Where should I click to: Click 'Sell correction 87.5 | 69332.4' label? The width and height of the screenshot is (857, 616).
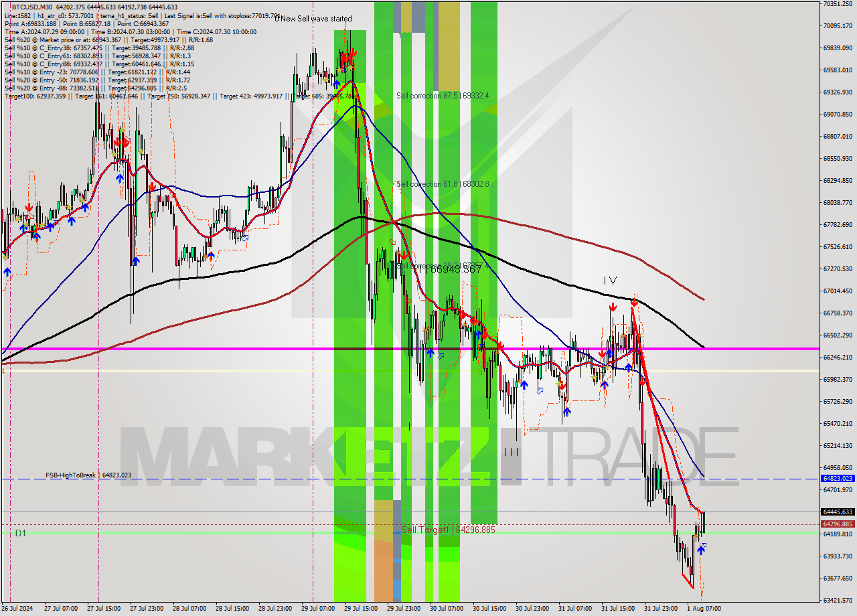(x=443, y=96)
